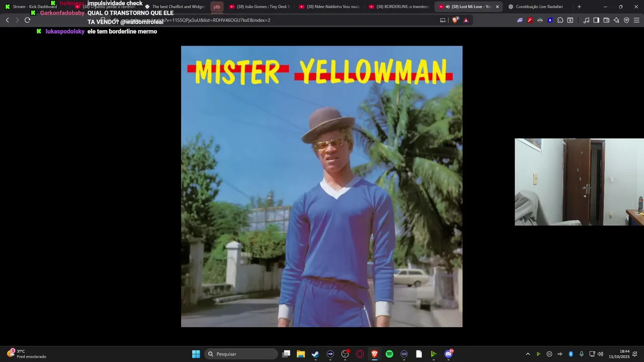This screenshot has width=644, height=362.
Task: Open Steam from the taskbar
Action: click(315, 354)
